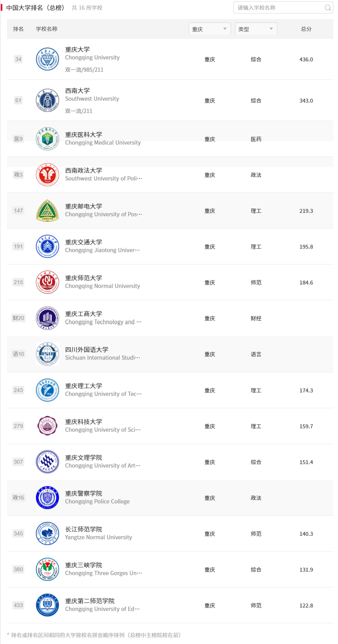Click the red 西南政法大学 logo
The width and height of the screenshot is (338, 644).
pos(47,175)
